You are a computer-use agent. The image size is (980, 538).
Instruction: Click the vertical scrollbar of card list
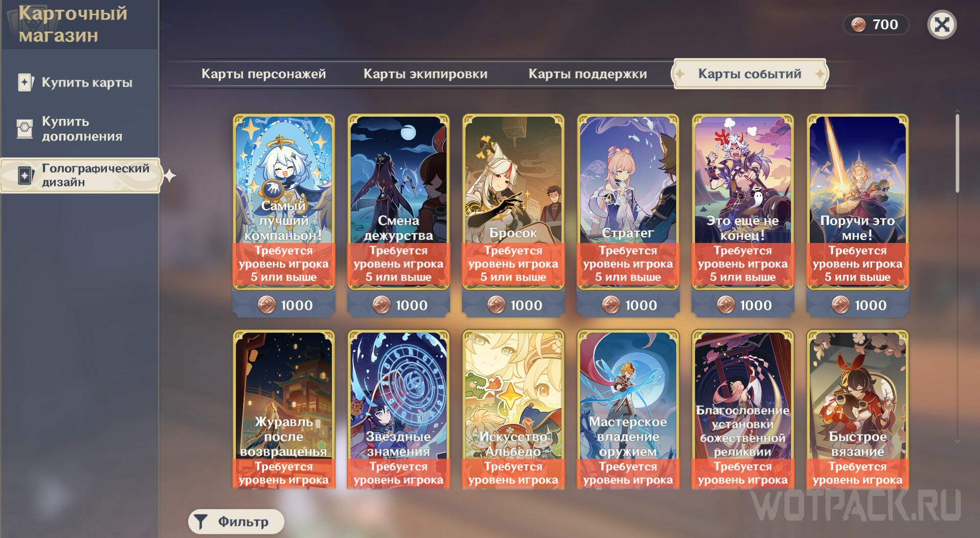pos(957,153)
